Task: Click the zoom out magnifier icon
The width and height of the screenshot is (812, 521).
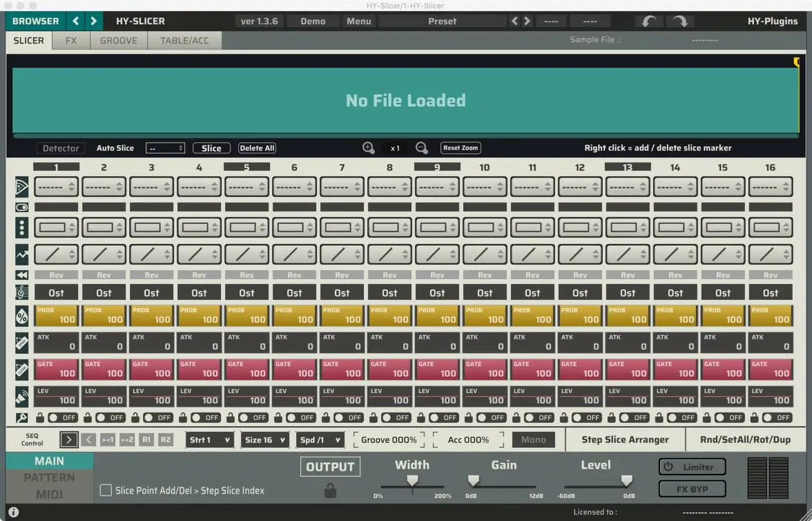Action: (422, 148)
